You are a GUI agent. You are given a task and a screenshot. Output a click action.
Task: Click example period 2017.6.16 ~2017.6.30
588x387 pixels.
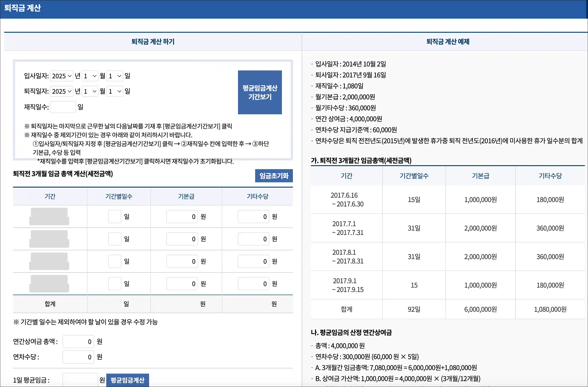pos(347,200)
